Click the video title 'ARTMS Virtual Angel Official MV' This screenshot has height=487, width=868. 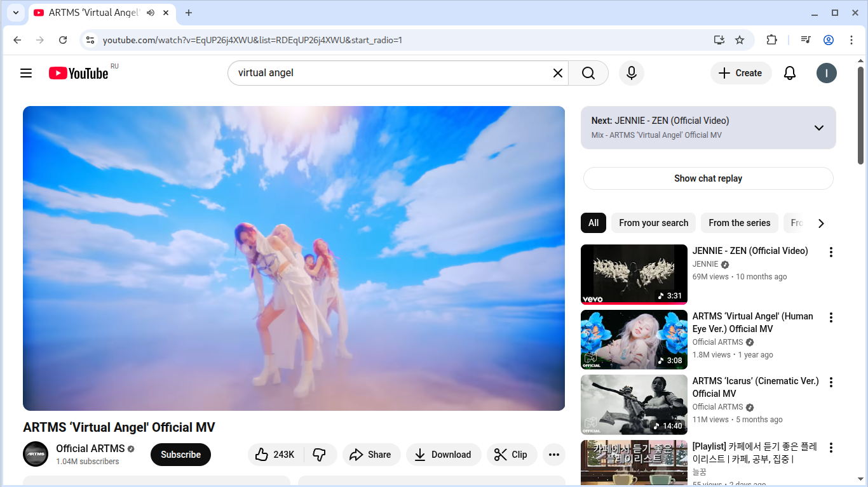(x=119, y=427)
